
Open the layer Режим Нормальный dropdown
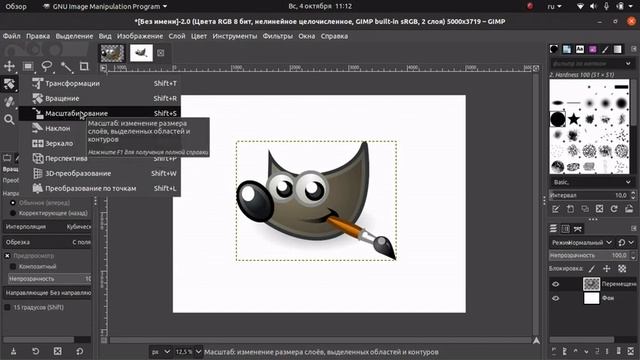[582, 242]
